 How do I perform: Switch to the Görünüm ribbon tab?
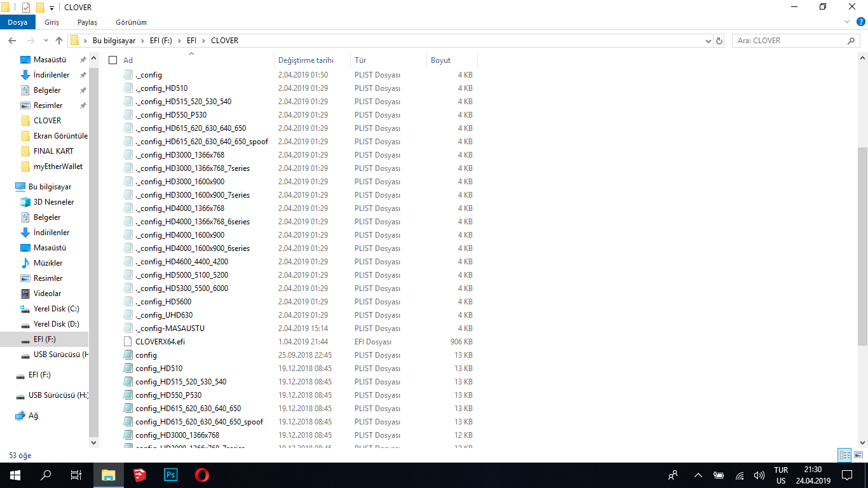[131, 22]
